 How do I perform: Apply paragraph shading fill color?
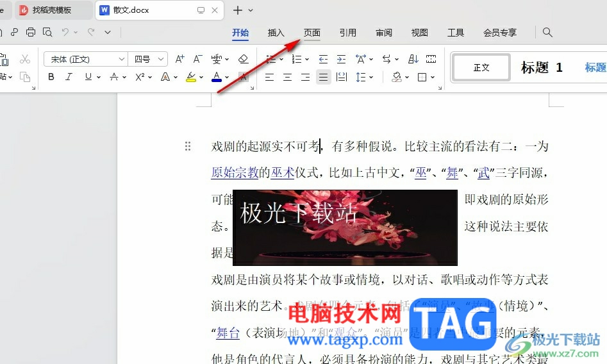[x=396, y=77]
